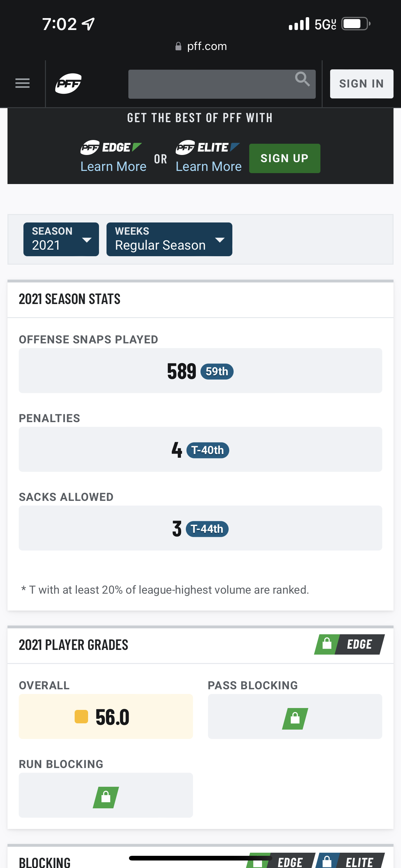Tap the yellow overall grade color swatch

81,717
